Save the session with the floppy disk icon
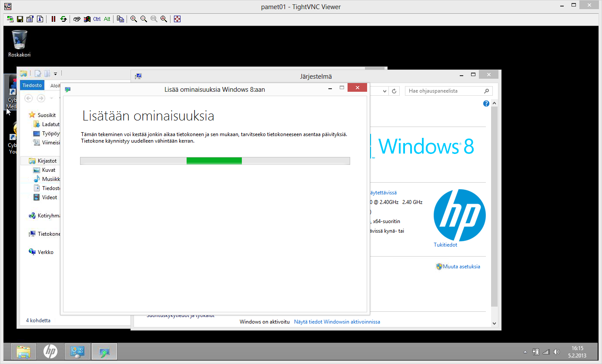This screenshot has width=602, height=364. click(x=20, y=19)
